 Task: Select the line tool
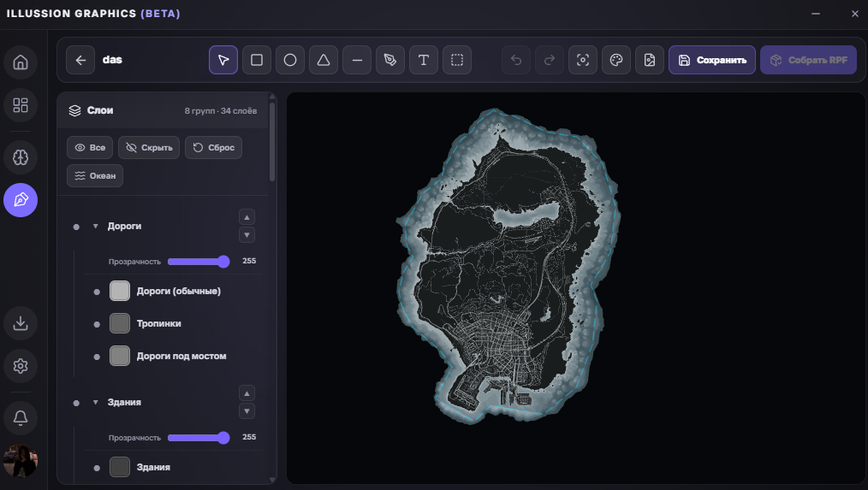click(357, 60)
